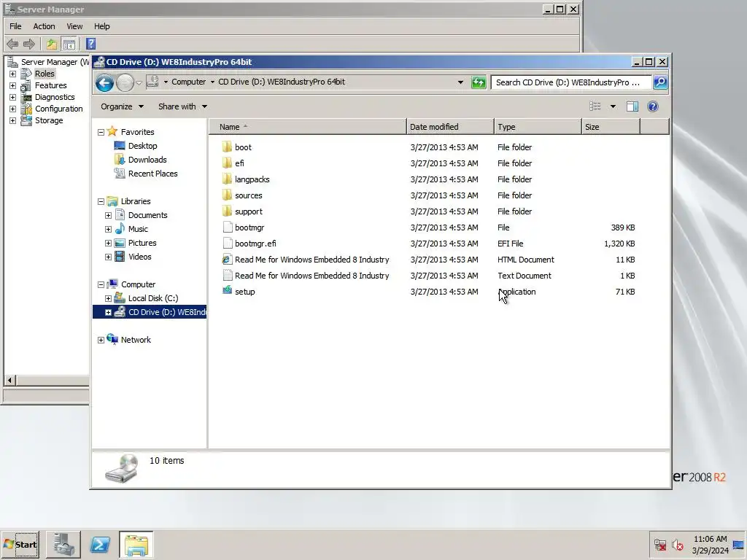The height and width of the screenshot is (560, 747).
Task: Click show/hide console tree icon in Server Manager
Action: point(69,44)
